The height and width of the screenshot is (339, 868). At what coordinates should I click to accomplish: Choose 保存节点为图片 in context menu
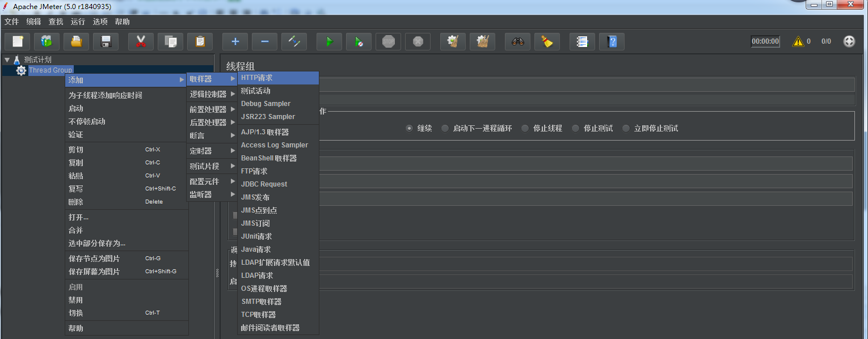click(x=127, y=259)
